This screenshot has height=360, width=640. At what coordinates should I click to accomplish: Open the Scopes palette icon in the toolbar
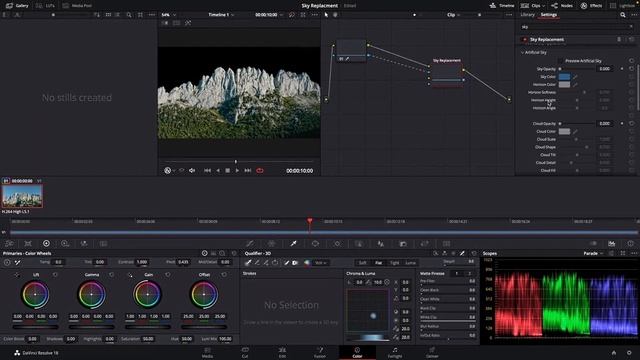click(x=611, y=244)
